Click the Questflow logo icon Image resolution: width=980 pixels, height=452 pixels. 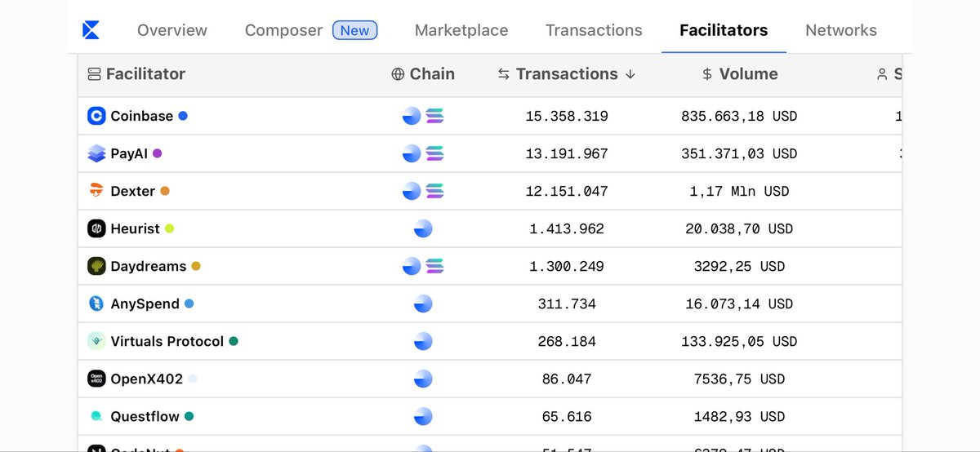tap(96, 416)
